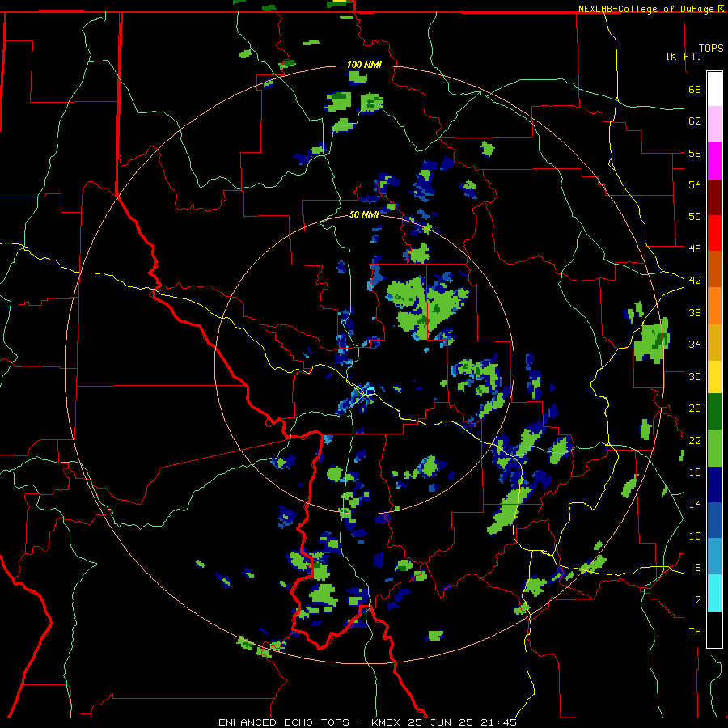Click the "22" legend value

pyautogui.click(x=695, y=441)
